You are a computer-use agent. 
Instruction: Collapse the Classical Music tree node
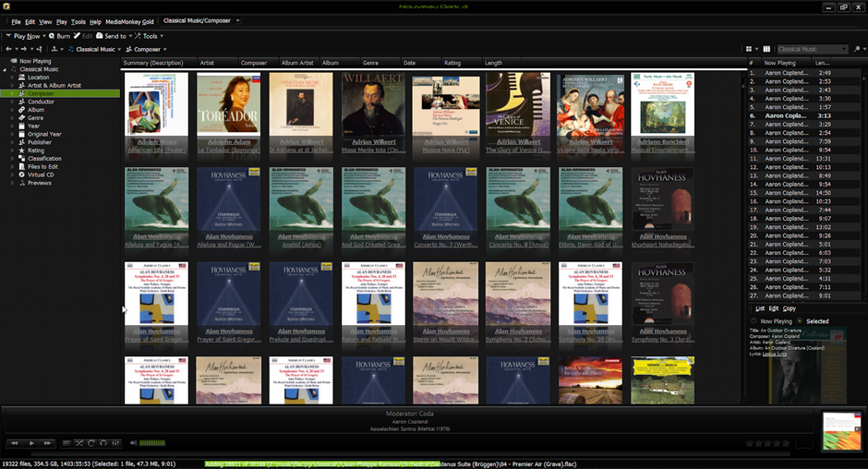[5, 70]
